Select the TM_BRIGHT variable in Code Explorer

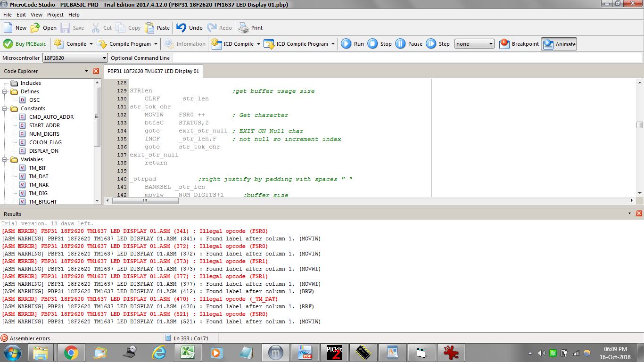tap(42, 202)
